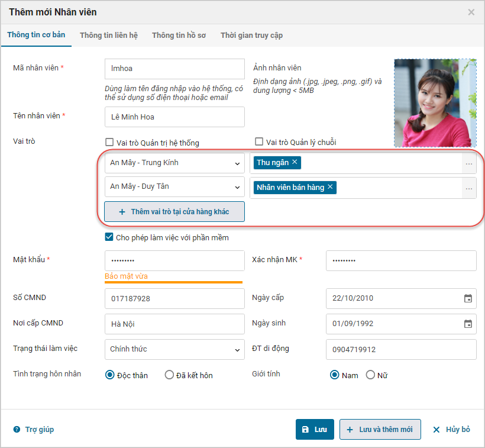Click Lưu và thêm mới button
The width and height of the screenshot is (485, 448).
pos(380,429)
